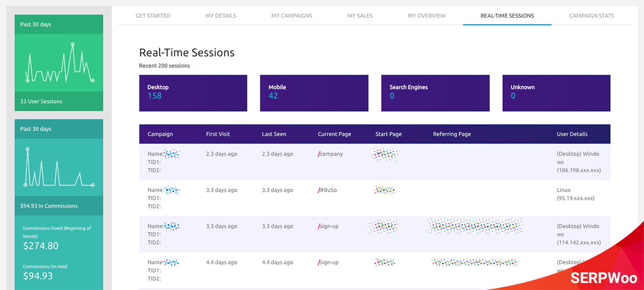
Task: Open the My Campaigns tab
Action: tap(291, 16)
